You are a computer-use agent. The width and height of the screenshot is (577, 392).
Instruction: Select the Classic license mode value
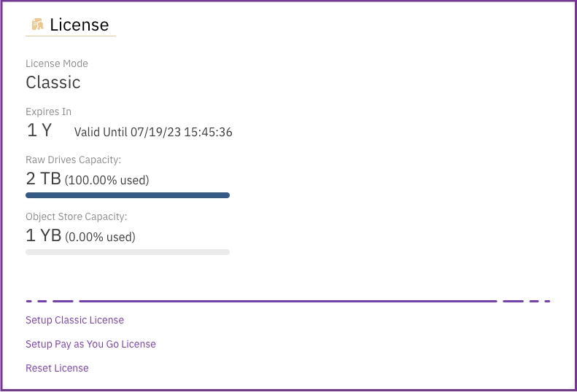(53, 82)
